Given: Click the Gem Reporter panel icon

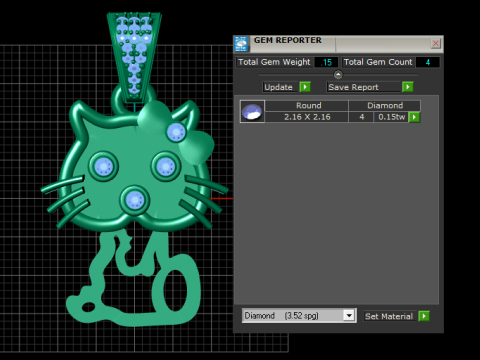Looking at the screenshot, I should 241,44.
